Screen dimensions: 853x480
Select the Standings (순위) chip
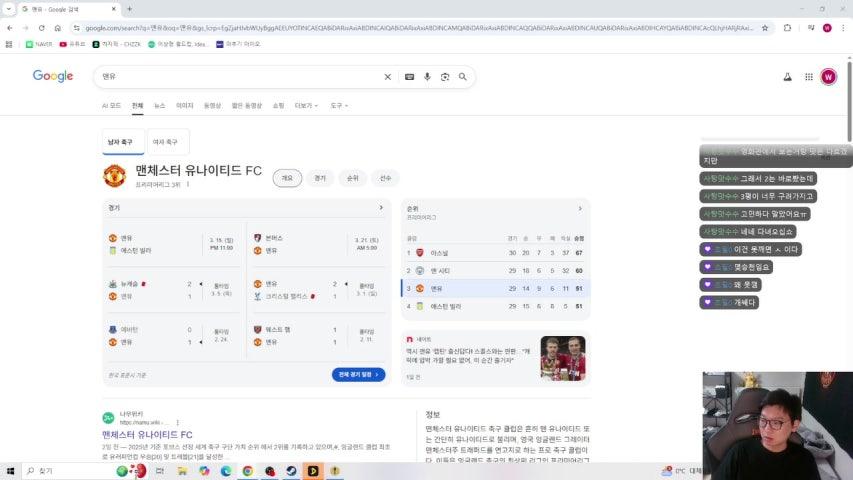(x=353, y=178)
